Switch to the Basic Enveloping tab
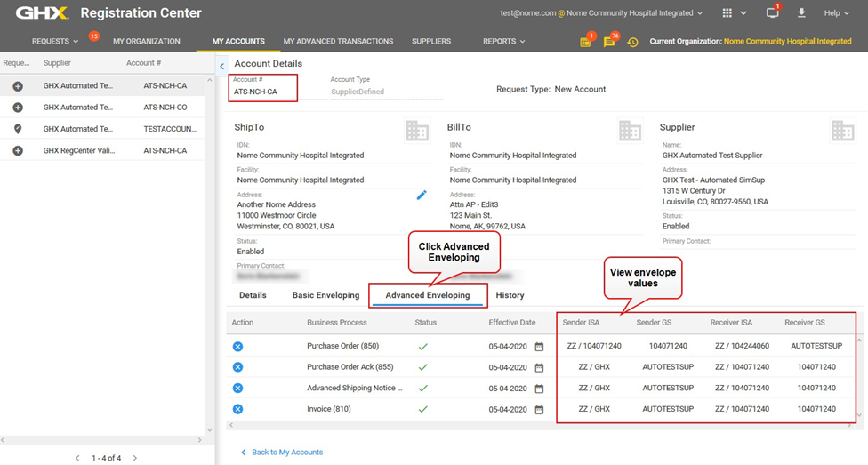The image size is (868, 465). [325, 295]
